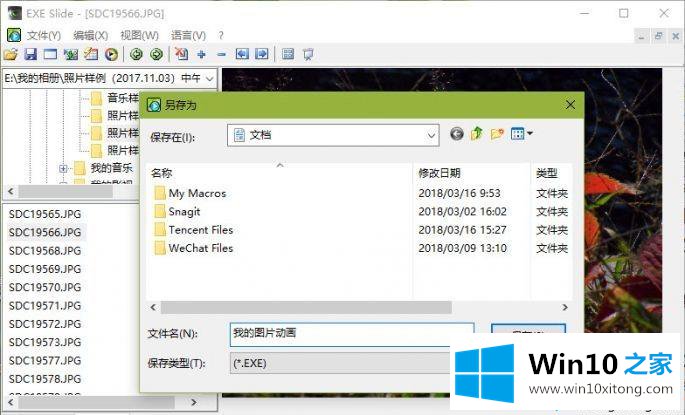
Task: Click the EXE Slide document icon beside 文件 menu
Action: [x=14, y=35]
